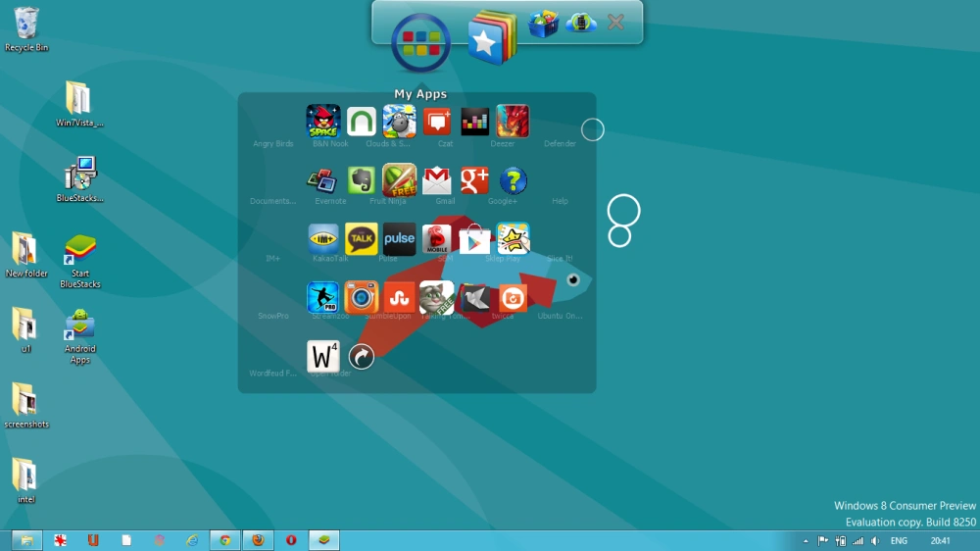Viewport: 980px width, 551px height.
Task: Open the twicca origami bird icon
Action: click(475, 298)
